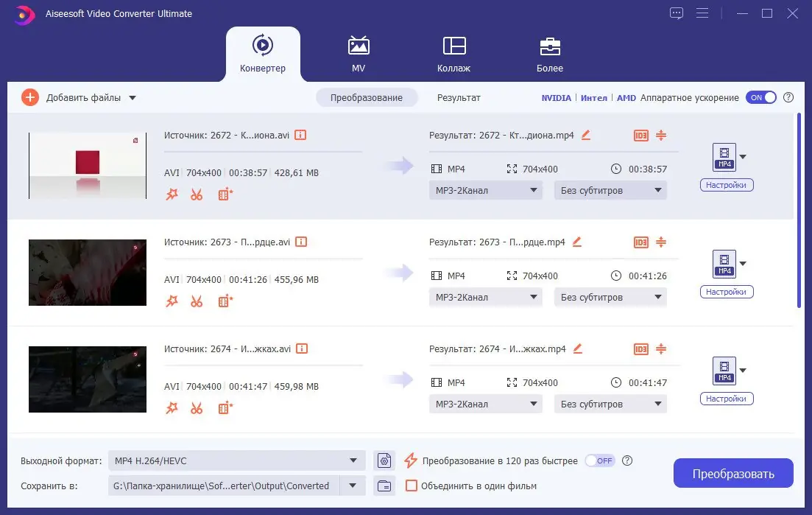Open scissors cut tool for 2674 video
The image size is (812, 515).
coord(197,407)
